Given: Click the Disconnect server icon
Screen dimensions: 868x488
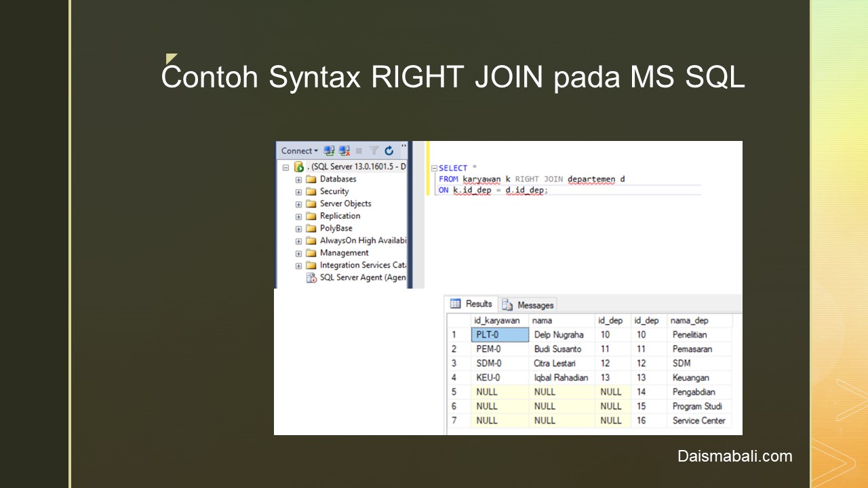Looking at the screenshot, I should pos(344,150).
